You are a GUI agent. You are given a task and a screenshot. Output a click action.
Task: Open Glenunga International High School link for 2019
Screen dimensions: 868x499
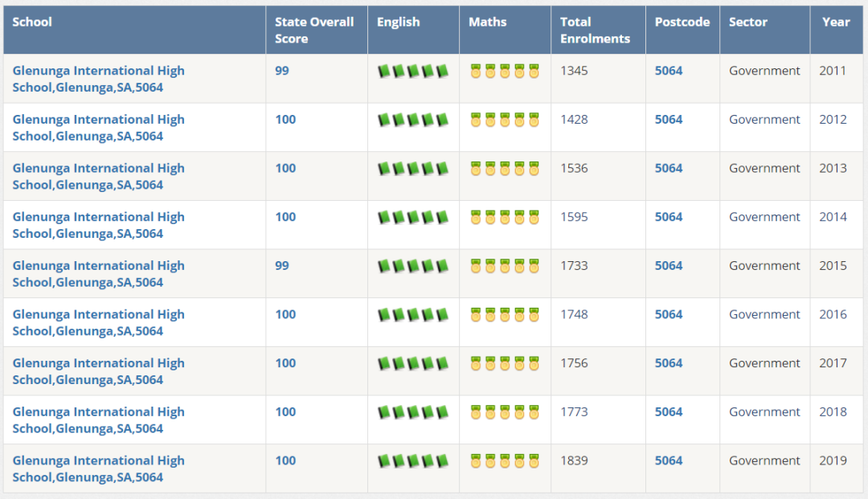(99, 468)
